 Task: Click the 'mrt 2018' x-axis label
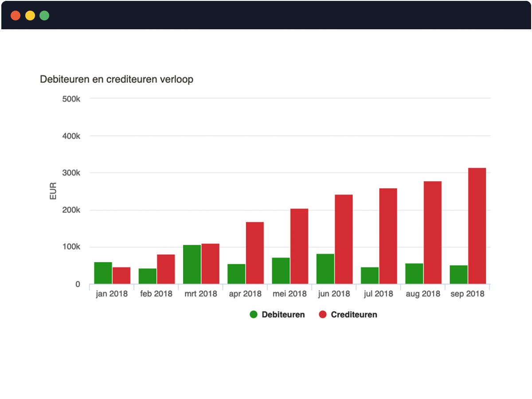(x=200, y=294)
